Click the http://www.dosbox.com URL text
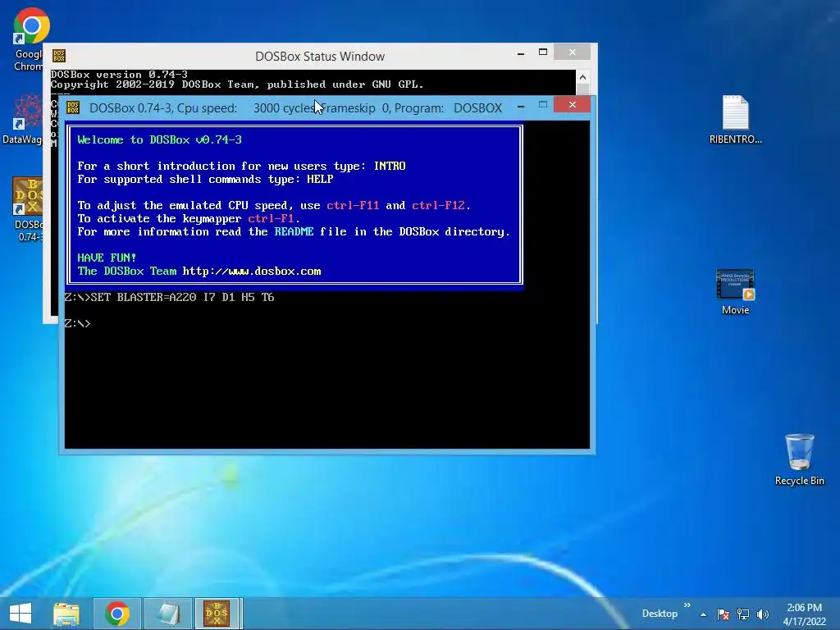This screenshot has height=630, width=840. click(252, 271)
